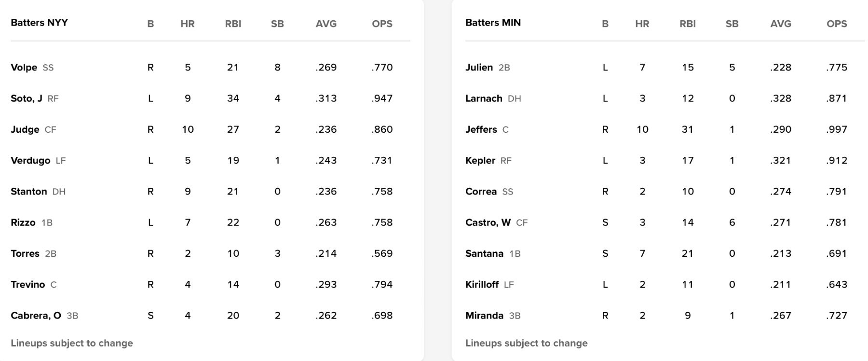
Task: Open Kirilloff's player profile
Action: pyautogui.click(x=482, y=285)
